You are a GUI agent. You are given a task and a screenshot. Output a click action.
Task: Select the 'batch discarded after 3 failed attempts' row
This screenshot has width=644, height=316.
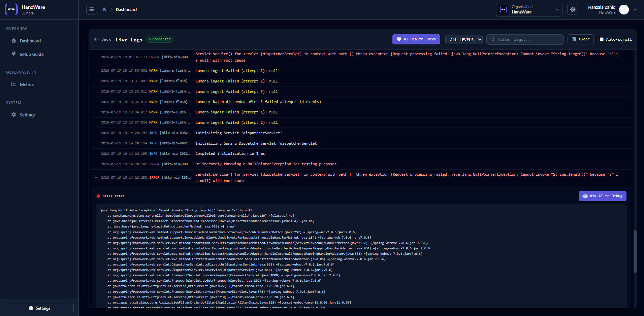[361, 102]
